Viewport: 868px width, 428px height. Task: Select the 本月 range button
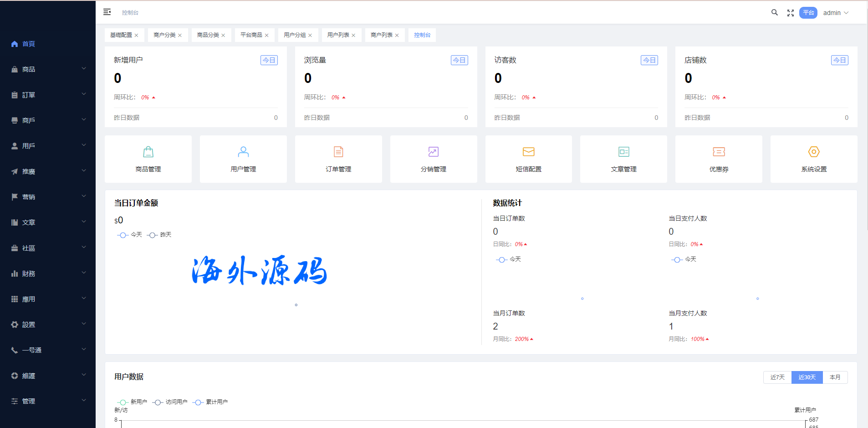point(835,377)
